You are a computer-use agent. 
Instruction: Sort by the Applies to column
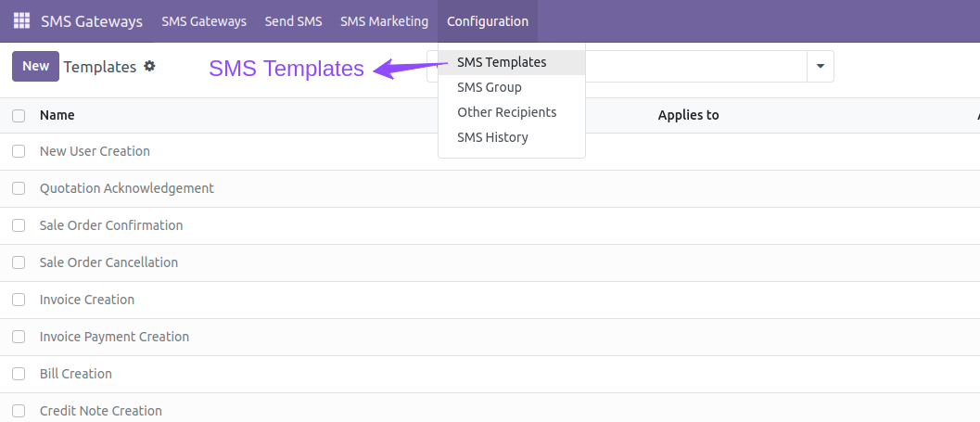(688, 115)
